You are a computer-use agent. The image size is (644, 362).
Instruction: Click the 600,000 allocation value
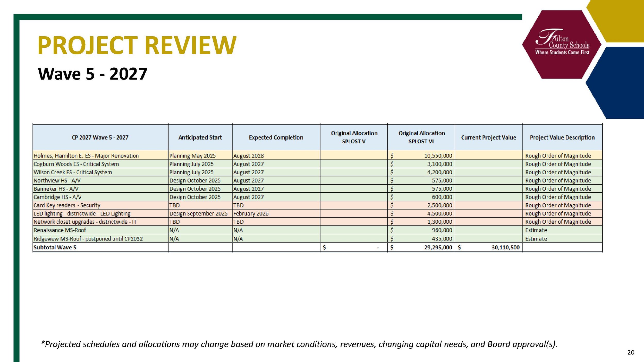(x=442, y=197)
